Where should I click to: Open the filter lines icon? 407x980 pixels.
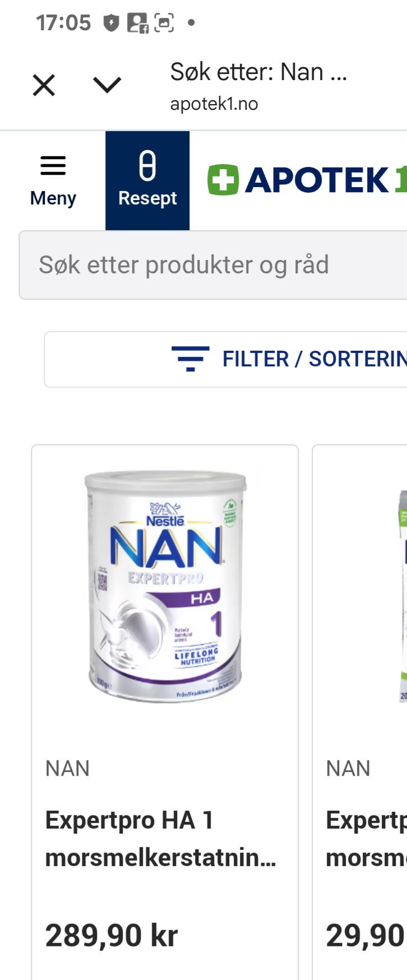coord(191,359)
